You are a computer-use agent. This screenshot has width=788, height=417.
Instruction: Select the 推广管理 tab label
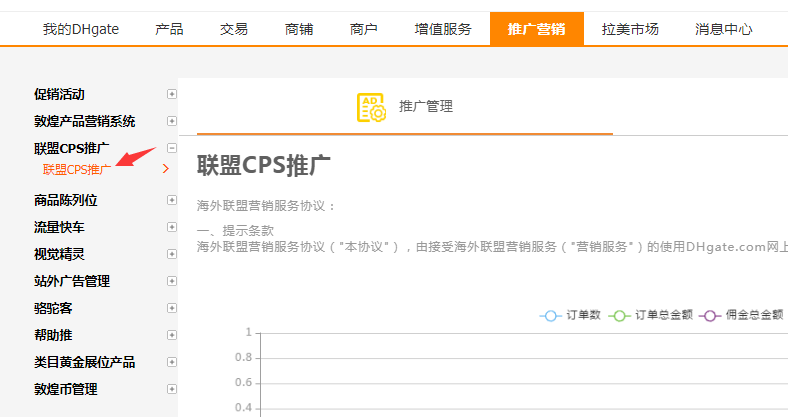coord(426,107)
